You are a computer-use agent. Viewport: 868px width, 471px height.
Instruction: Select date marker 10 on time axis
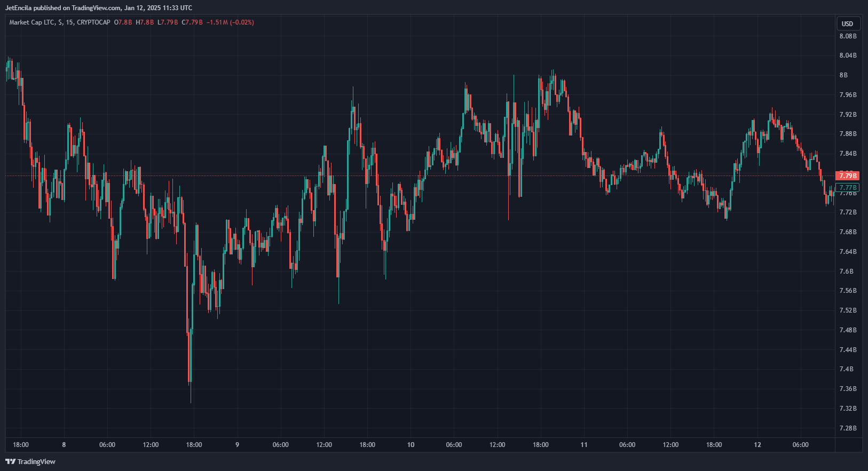pyautogui.click(x=411, y=445)
